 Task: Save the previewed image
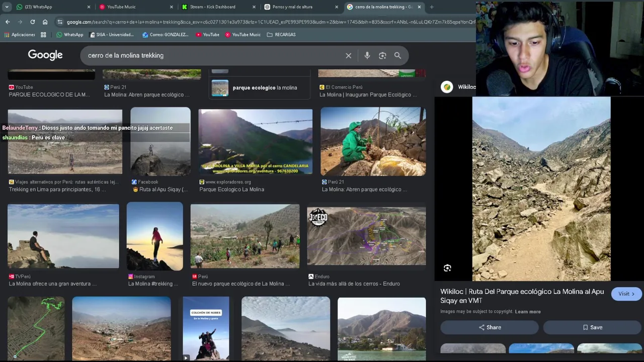592,327
